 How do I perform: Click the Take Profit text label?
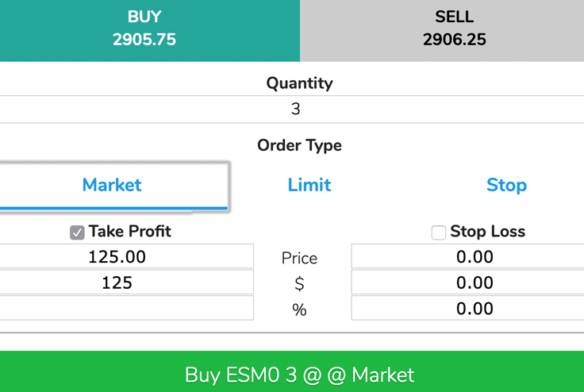coord(129,232)
